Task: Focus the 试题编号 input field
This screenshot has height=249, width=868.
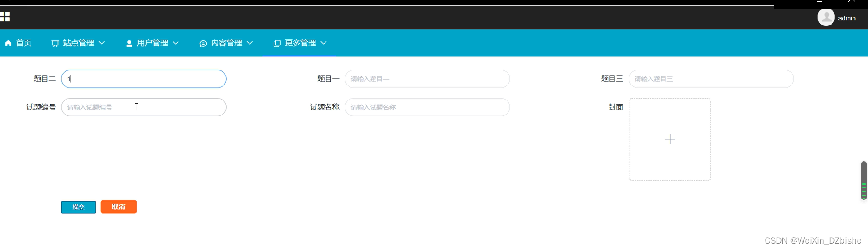Action: pyautogui.click(x=144, y=107)
